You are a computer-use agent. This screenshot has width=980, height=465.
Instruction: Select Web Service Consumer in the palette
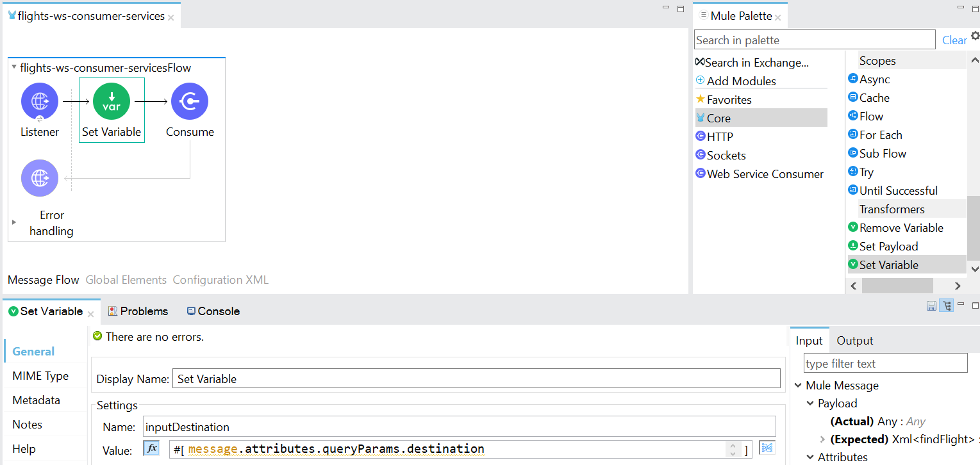coord(765,174)
